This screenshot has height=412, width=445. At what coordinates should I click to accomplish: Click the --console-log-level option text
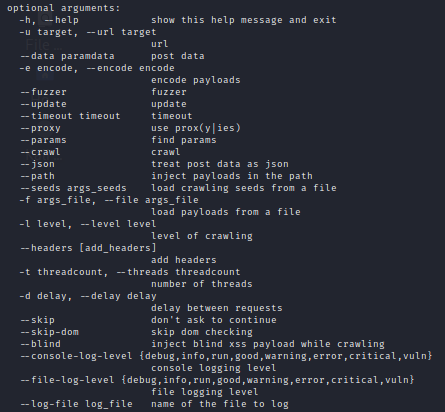point(76,356)
